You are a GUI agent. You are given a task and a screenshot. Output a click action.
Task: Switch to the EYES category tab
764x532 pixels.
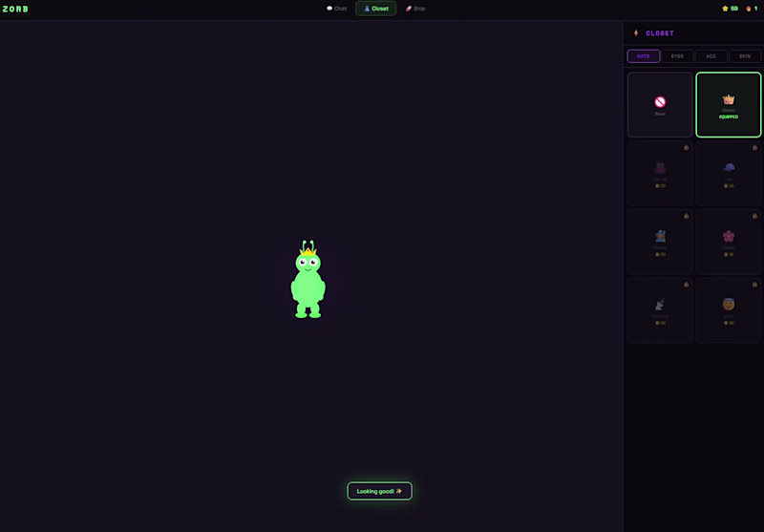(677, 56)
